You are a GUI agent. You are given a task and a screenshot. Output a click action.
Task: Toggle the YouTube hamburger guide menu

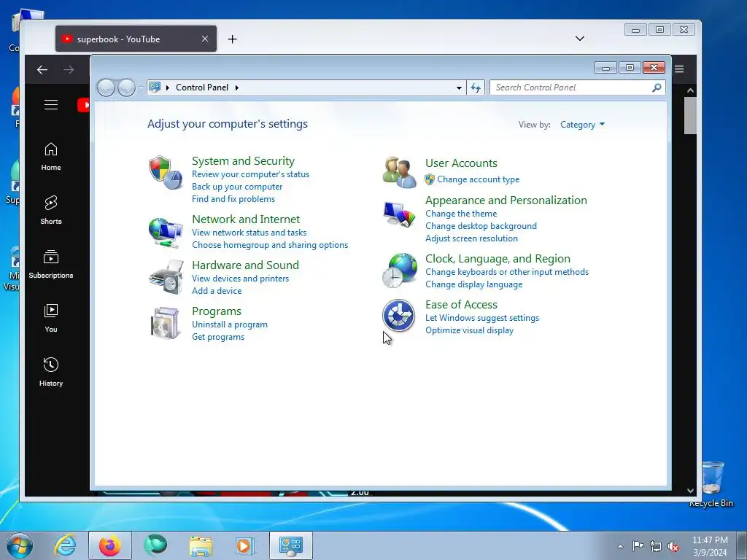(51, 105)
